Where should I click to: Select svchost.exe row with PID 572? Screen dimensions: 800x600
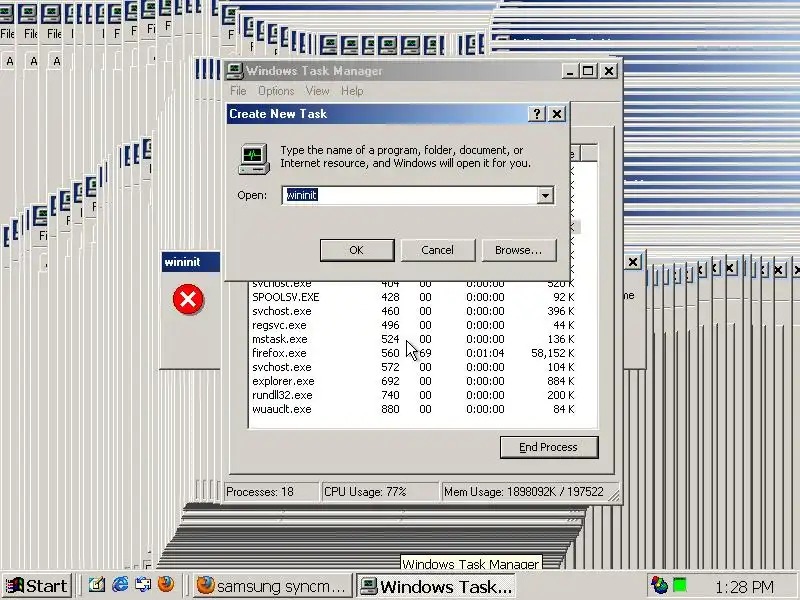pyautogui.click(x=413, y=367)
